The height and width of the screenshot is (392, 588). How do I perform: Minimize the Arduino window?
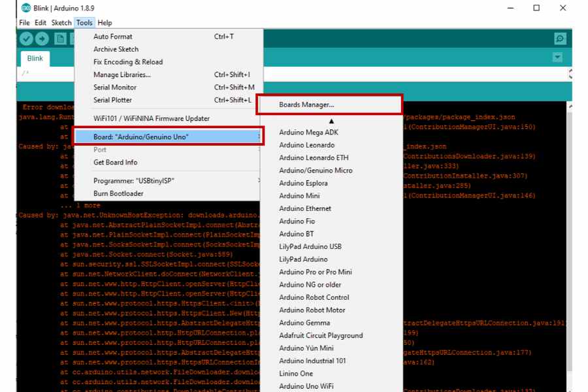(510, 8)
